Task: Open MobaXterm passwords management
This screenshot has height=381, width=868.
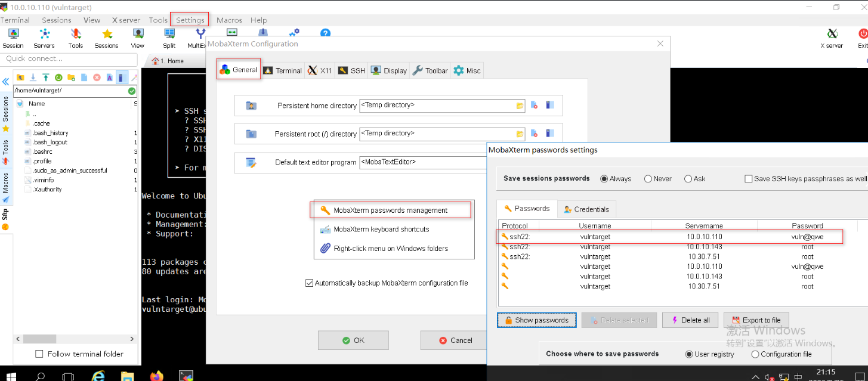Action: (x=391, y=210)
